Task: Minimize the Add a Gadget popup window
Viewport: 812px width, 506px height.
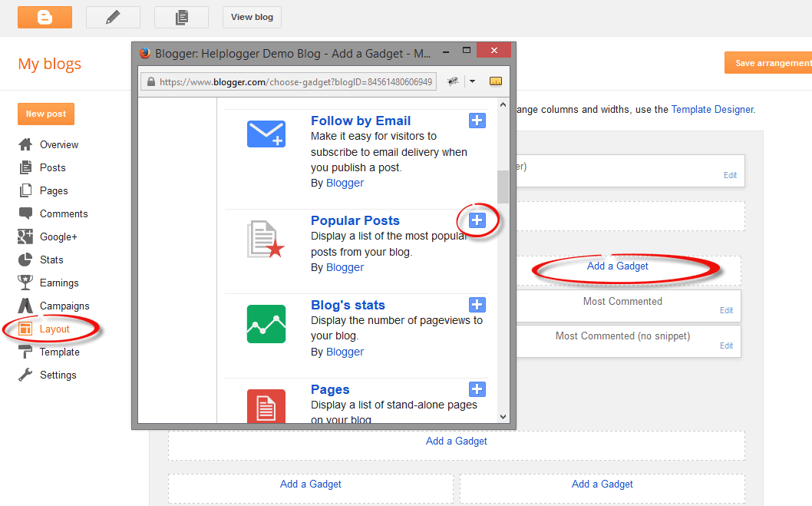Action: 445,51
